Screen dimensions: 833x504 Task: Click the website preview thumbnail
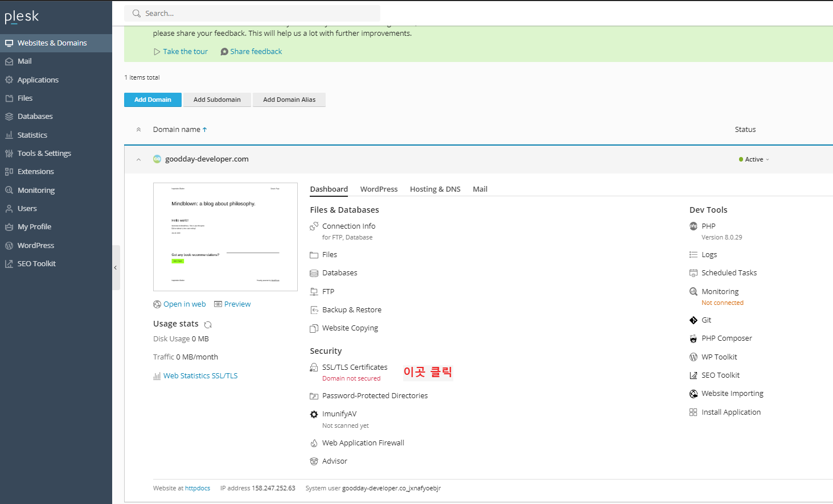(x=225, y=237)
